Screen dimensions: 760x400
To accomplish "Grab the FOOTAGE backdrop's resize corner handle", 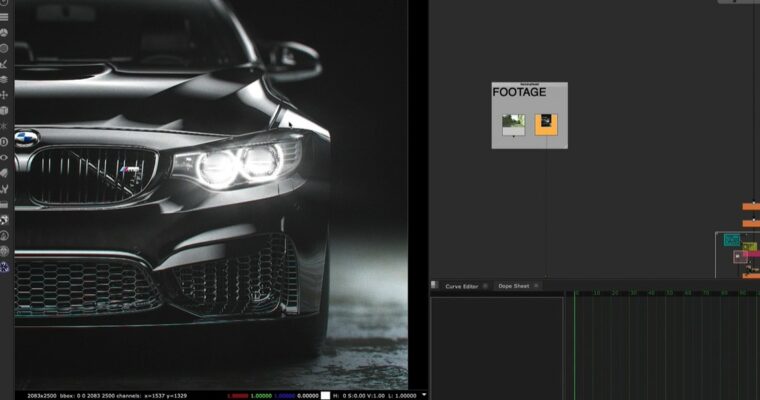I will coord(565,146).
